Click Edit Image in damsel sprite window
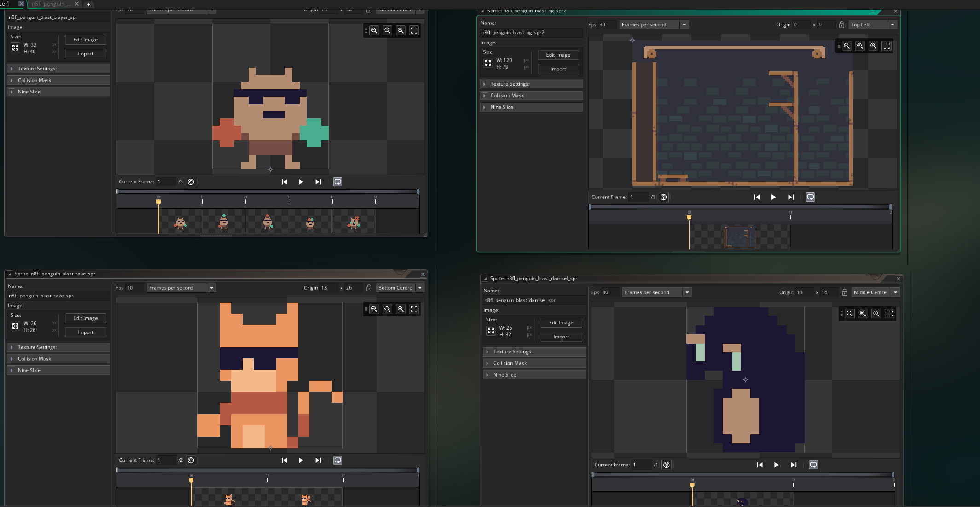This screenshot has height=507, width=980. pyautogui.click(x=561, y=323)
